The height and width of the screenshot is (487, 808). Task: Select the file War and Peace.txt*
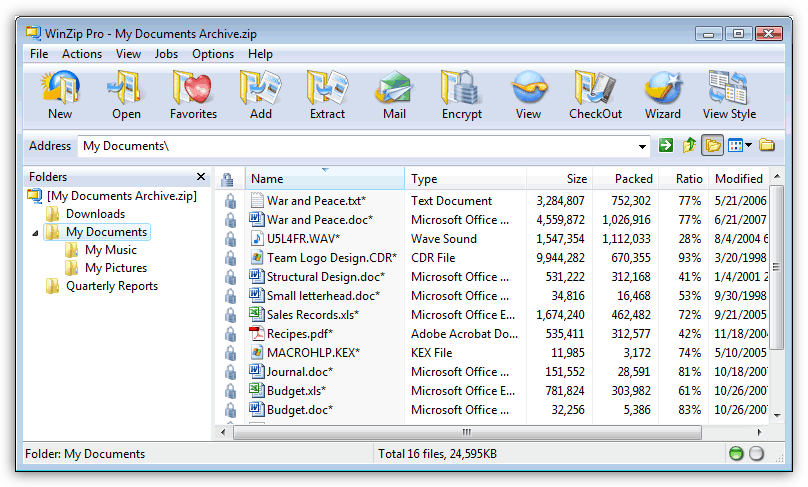pyautogui.click(x=316, y=200)
